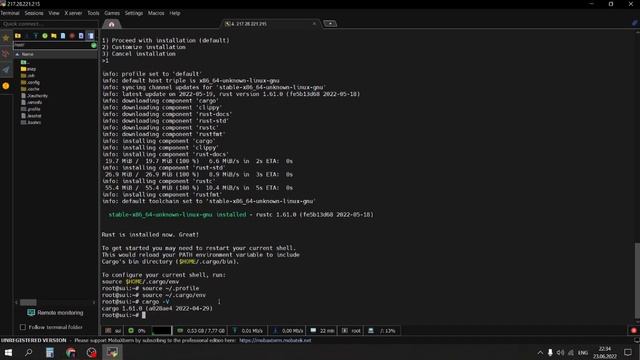This screenshot has height=360, width=640.
Task: Open the mobaxterm.mobatek.net link
Action: pos(275,340)
